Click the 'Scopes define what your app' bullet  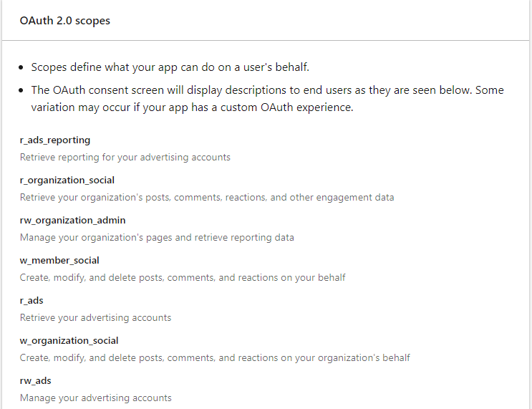pyautogui.click(x=170, y=67)
